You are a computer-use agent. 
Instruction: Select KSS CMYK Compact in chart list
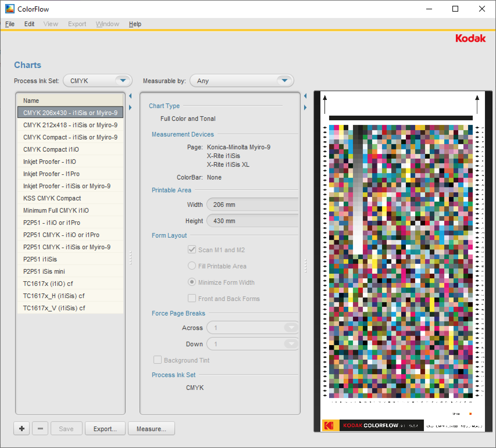pyautogui.click(x=52, y=198)
